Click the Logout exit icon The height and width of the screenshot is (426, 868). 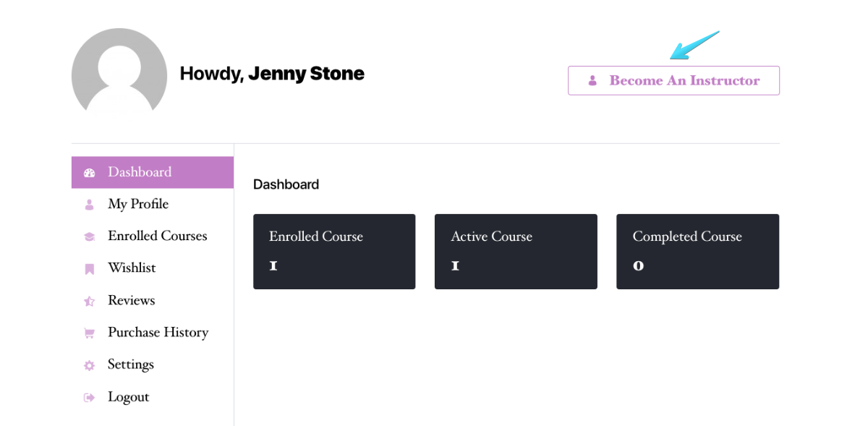pyautogui.click(x=90, y=397)
